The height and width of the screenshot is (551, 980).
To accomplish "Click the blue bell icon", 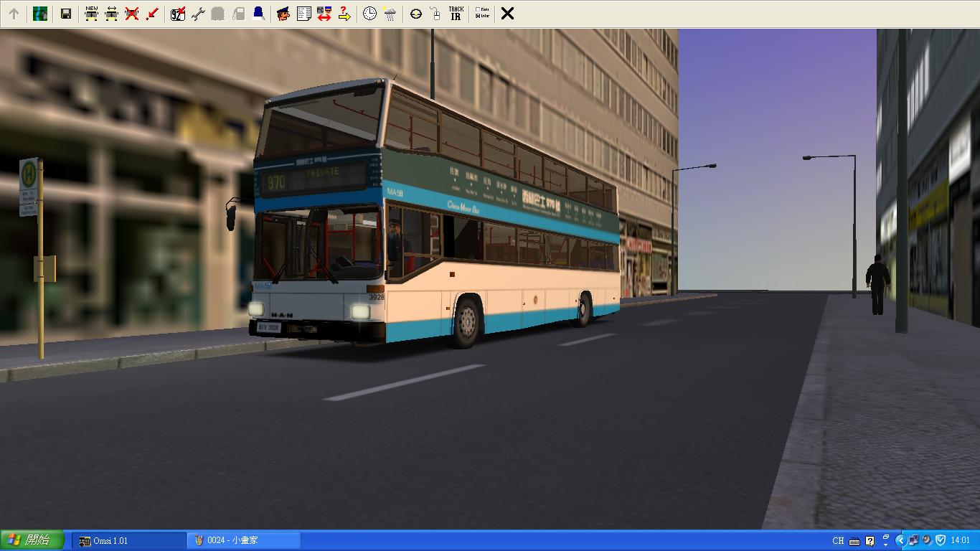I will (258, 14).
